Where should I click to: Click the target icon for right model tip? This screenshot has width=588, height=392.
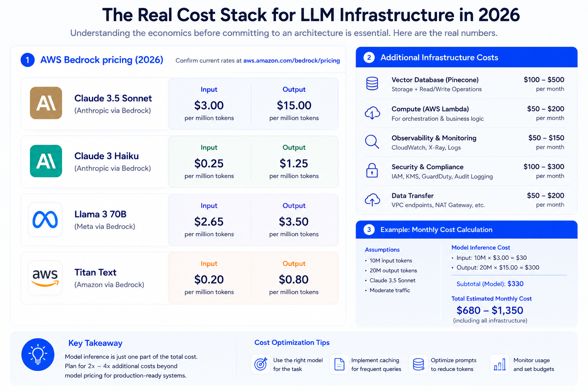[261, 364]
